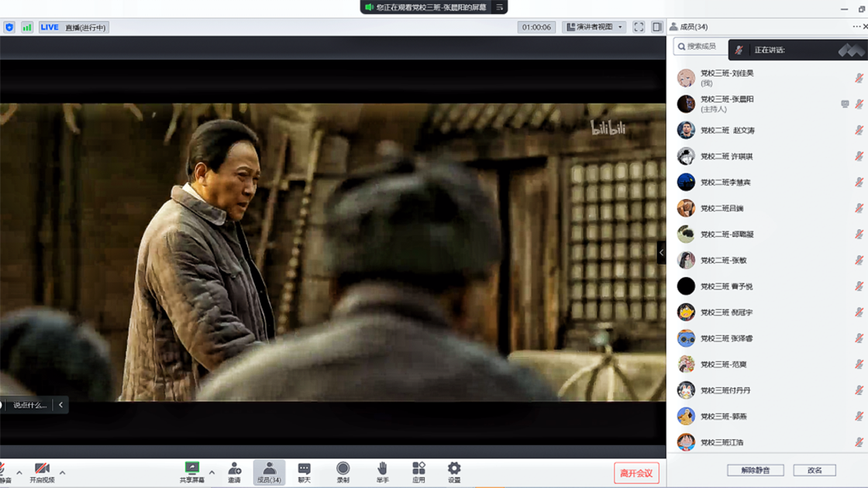Click the muted mic icon for 刘佳昊
This screenshot has height=488, width=868.
(859, 78)
